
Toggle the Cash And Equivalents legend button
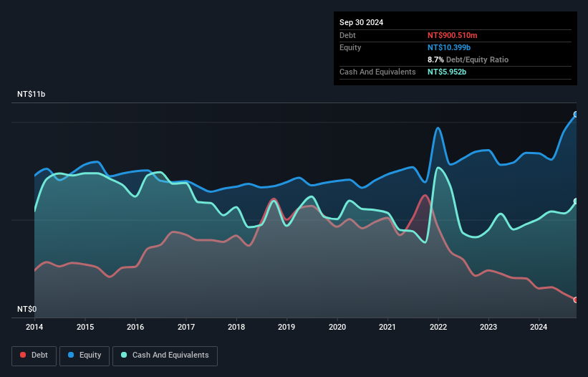[x=165, y=355]
